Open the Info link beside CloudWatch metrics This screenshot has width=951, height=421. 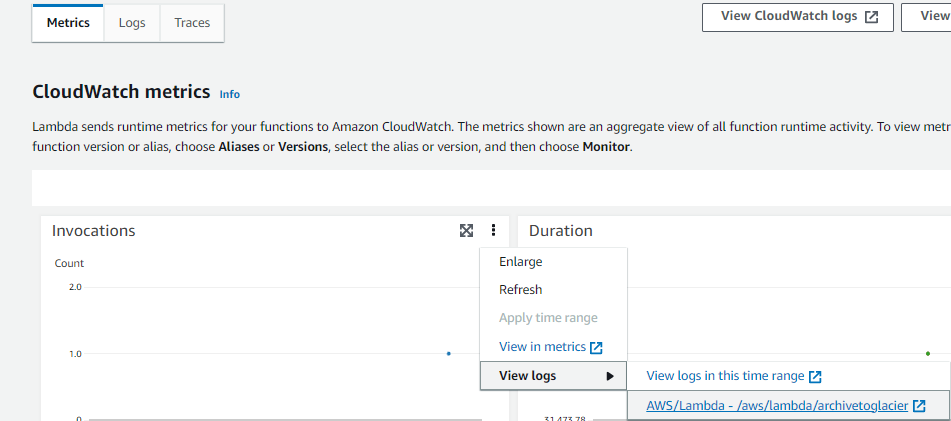click(230, 94)
